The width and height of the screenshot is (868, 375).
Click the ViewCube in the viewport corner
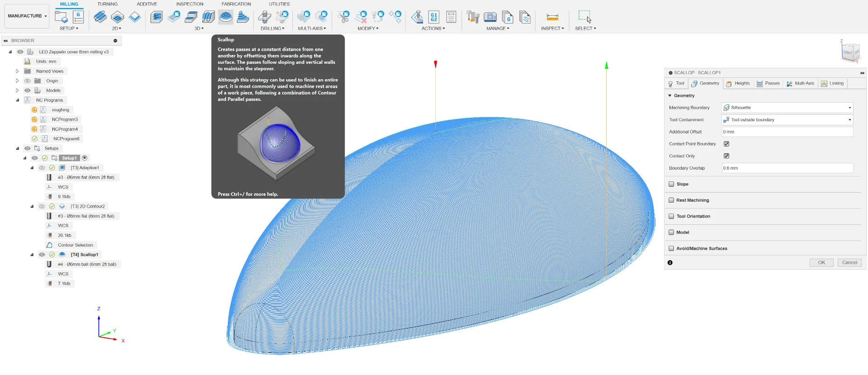click(849, 52)
